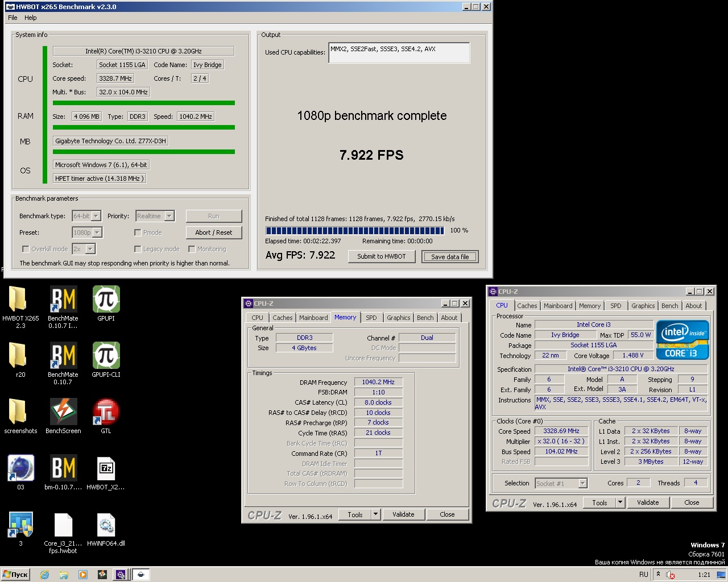This screenshot has width=728, height=582.
Task: Open BenchMate 0.10.7 I... shortcut icon
Action: [63, 307]
